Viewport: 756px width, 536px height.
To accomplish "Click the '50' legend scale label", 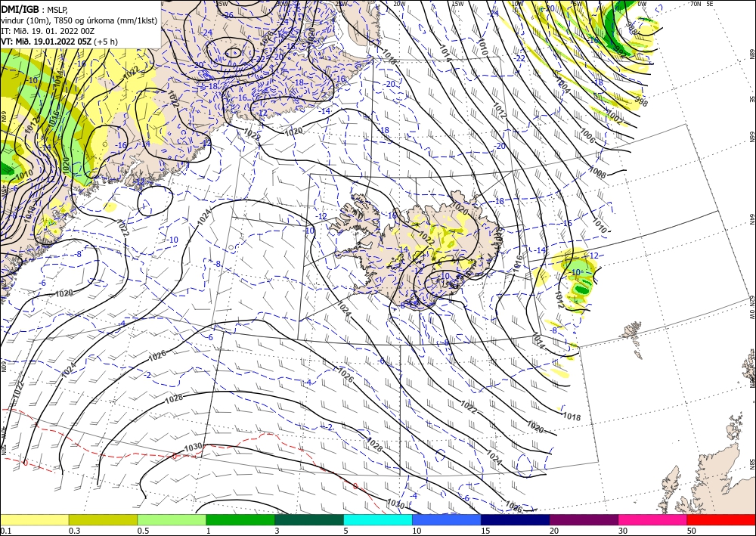I will click(692, 531).
